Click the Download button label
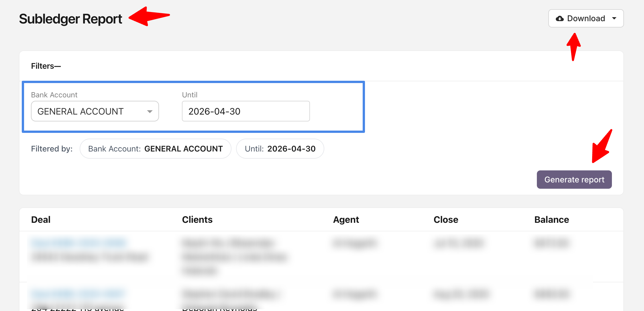This screenshot has height=311, width=644. click(586, 19)
